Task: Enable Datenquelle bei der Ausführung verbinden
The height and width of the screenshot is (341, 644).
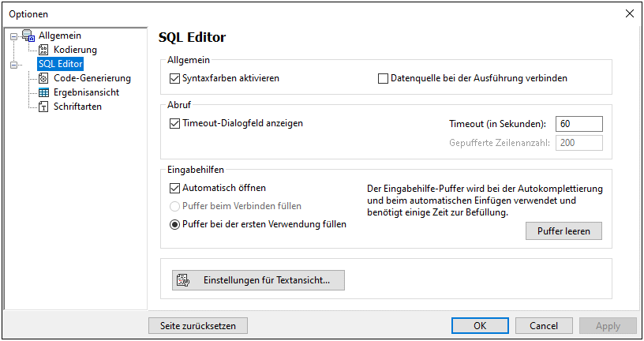Action: [384, 78]
